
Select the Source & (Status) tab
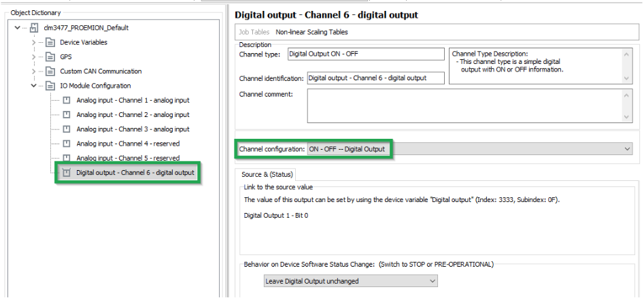point(267,175)
